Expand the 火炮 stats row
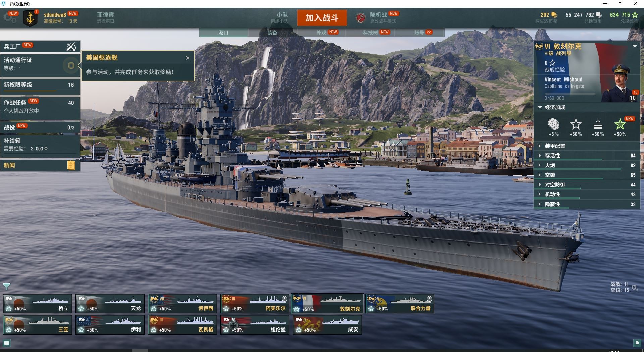The width and height of the screenshot is (644, 352). coord(586,165)
